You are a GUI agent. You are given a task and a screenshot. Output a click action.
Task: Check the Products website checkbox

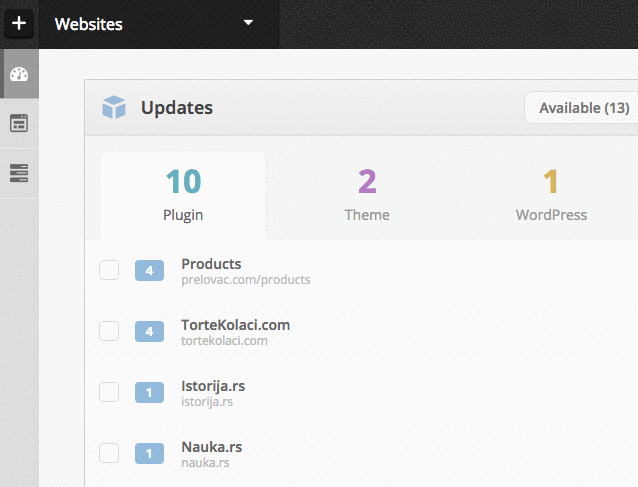(x=109, y=270)
